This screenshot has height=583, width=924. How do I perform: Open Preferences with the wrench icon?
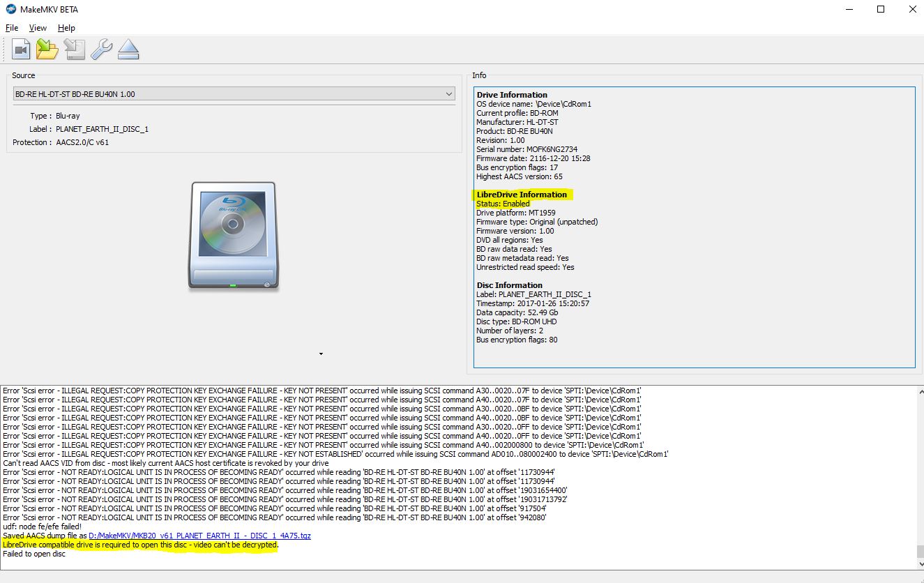coord(102,50)
